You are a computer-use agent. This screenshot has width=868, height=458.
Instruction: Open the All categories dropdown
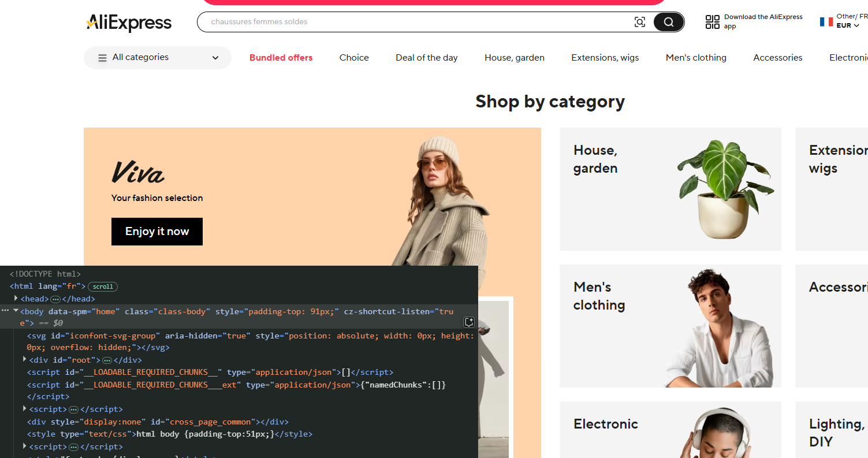coord(157,57)
